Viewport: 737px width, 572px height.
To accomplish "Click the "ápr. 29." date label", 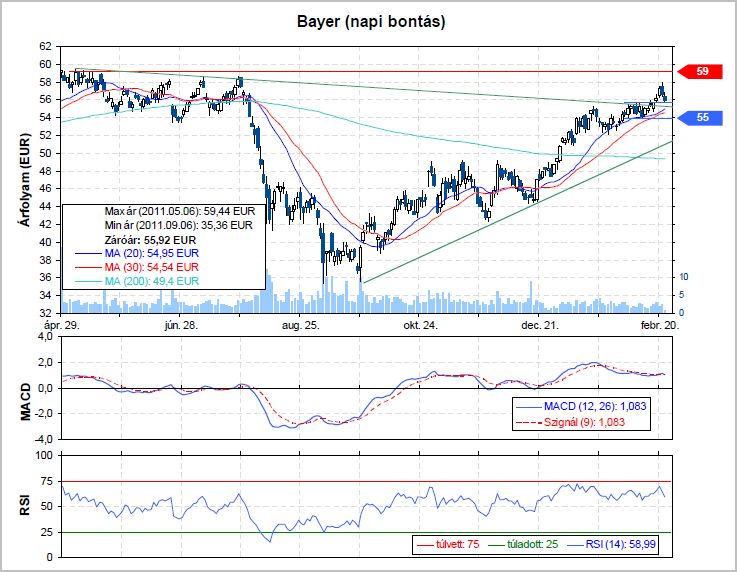I will (x=62, y=325).
